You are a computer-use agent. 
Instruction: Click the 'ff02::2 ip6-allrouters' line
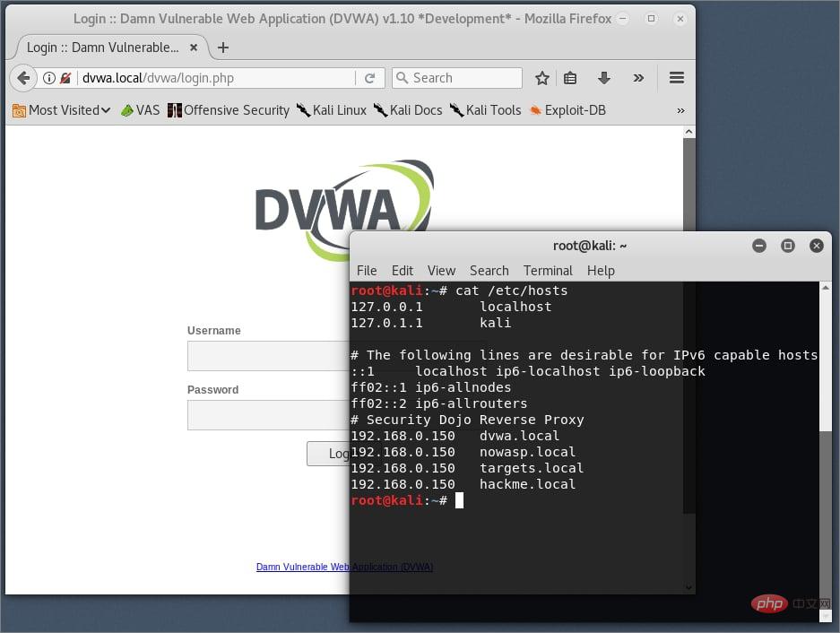[x=438, y=404]
